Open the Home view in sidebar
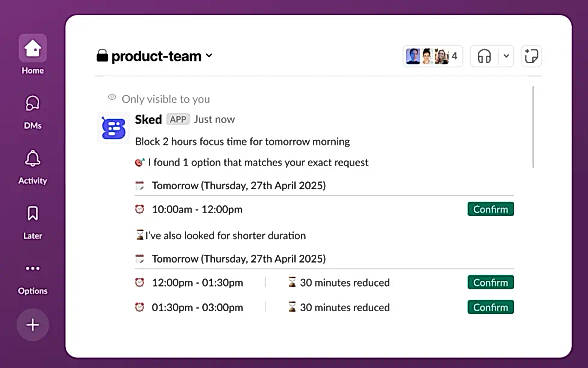The height and width of the screenshot is (368, 588). tap(33, 55)
